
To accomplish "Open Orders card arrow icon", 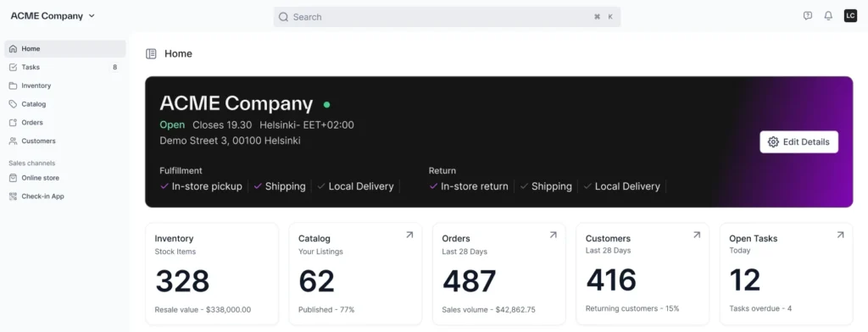I will click(553, 235).
